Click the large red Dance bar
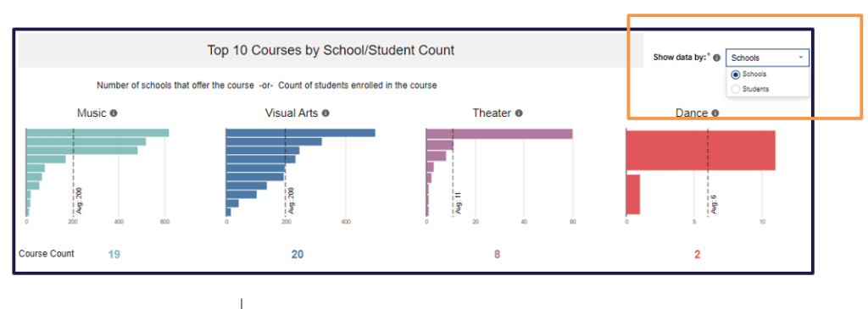Screen dimensions: 868x309 point(701,151)
